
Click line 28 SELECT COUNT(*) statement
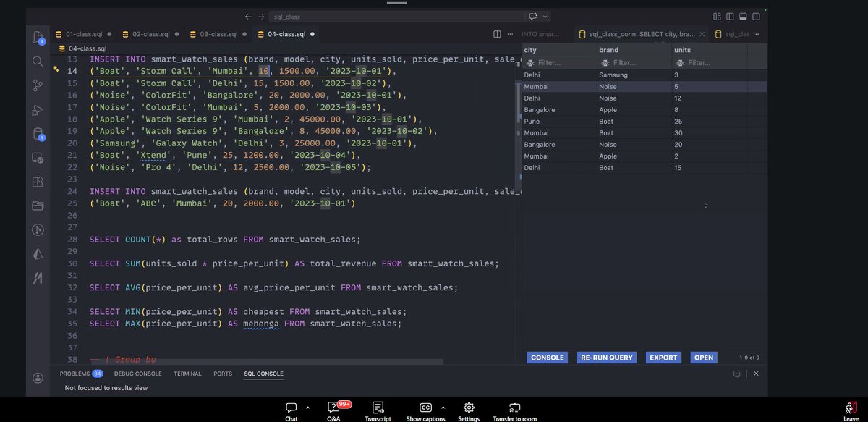pyautogui.click(x=225, y=240)
